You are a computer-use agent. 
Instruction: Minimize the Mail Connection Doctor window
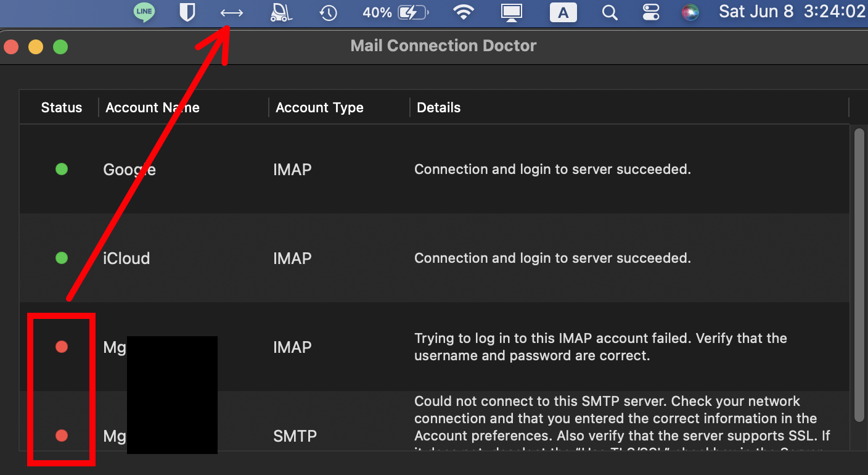coord(36,46)
